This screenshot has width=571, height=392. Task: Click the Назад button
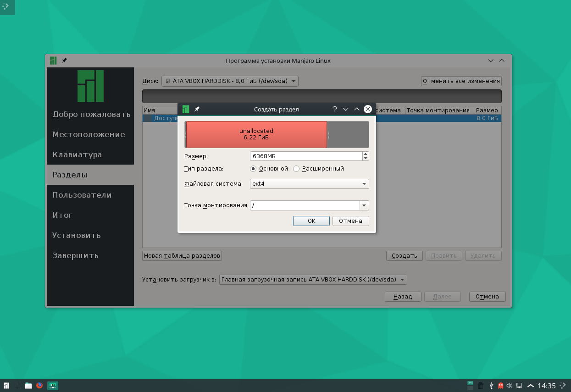pyautogui.click(x=403, y=297)
